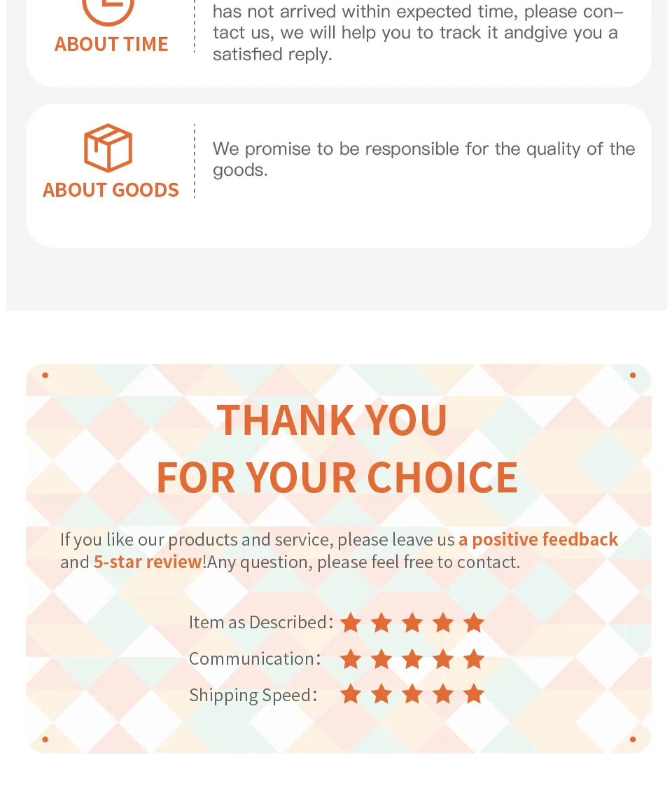
Task: Click fifth star in Item as Described row
Action: (x=474, y=622)
